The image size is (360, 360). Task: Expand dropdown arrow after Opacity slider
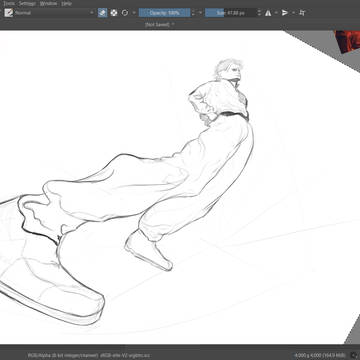tap(200, 13)
